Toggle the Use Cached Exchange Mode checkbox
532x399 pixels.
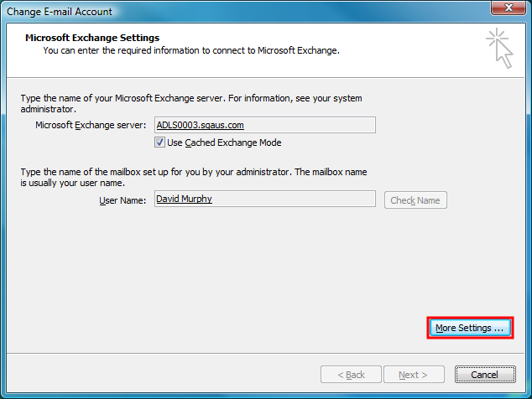coord(160,142)
